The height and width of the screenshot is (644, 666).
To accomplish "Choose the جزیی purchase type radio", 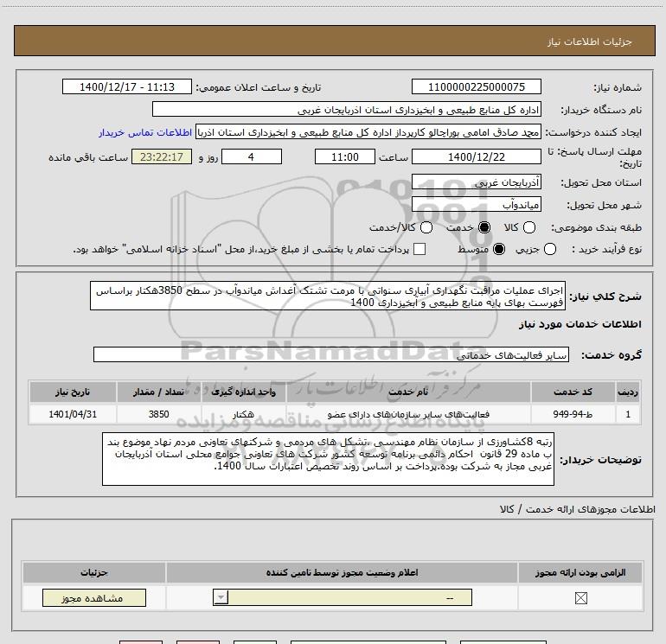I will (550, 249).
